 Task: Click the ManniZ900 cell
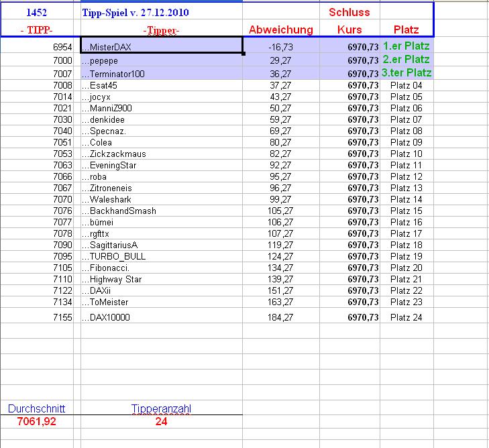pyautogui.click(x=162, y=108)
